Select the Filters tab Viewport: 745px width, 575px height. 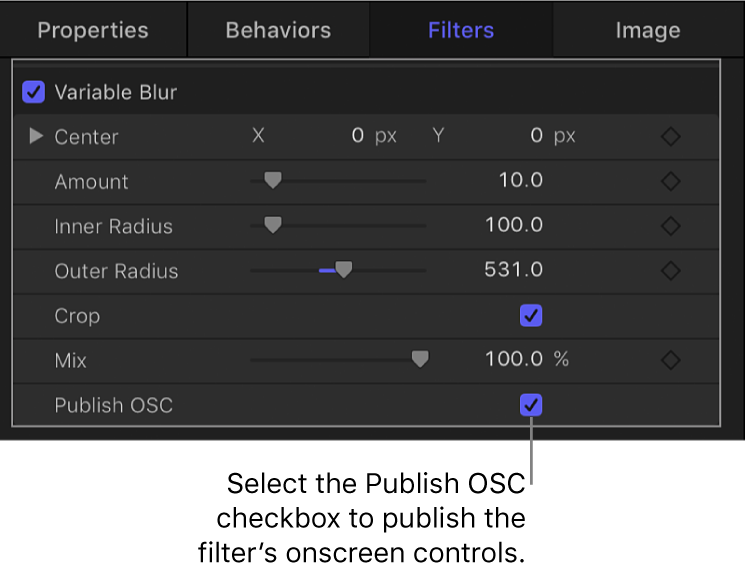coord(461,30)
